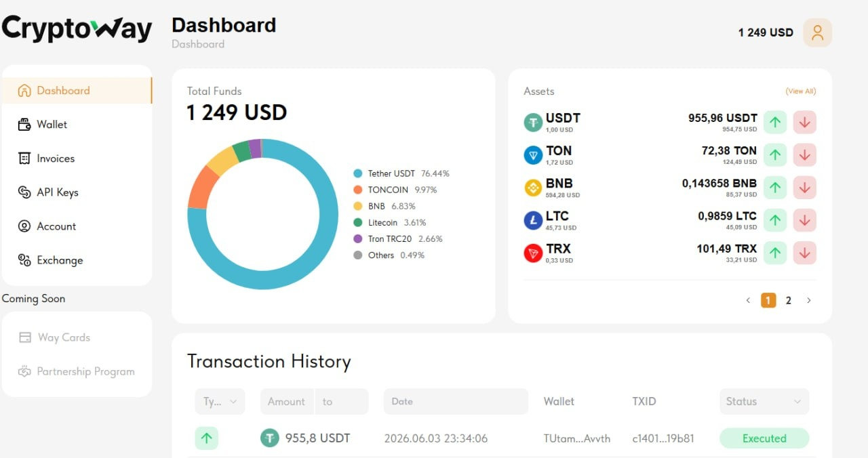Click the red withdraw arrow for TRX
The height and width of the screenshot is (458, 868).
(805, 253)
